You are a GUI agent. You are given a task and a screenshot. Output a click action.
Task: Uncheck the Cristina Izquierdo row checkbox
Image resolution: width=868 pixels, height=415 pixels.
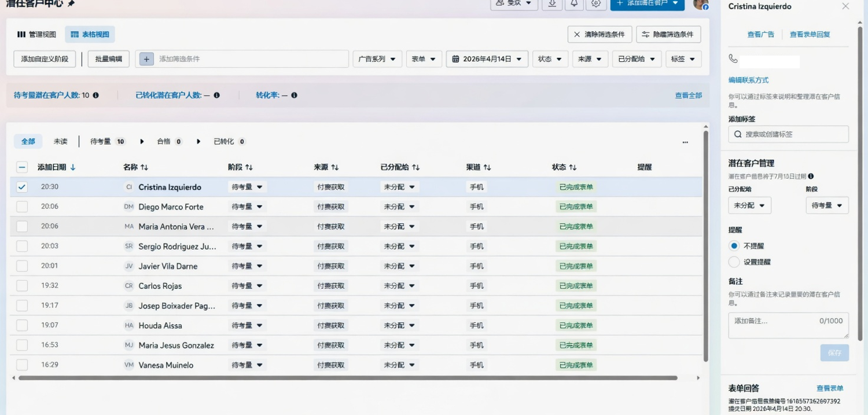pyautogui.click(x=22, y=187)
